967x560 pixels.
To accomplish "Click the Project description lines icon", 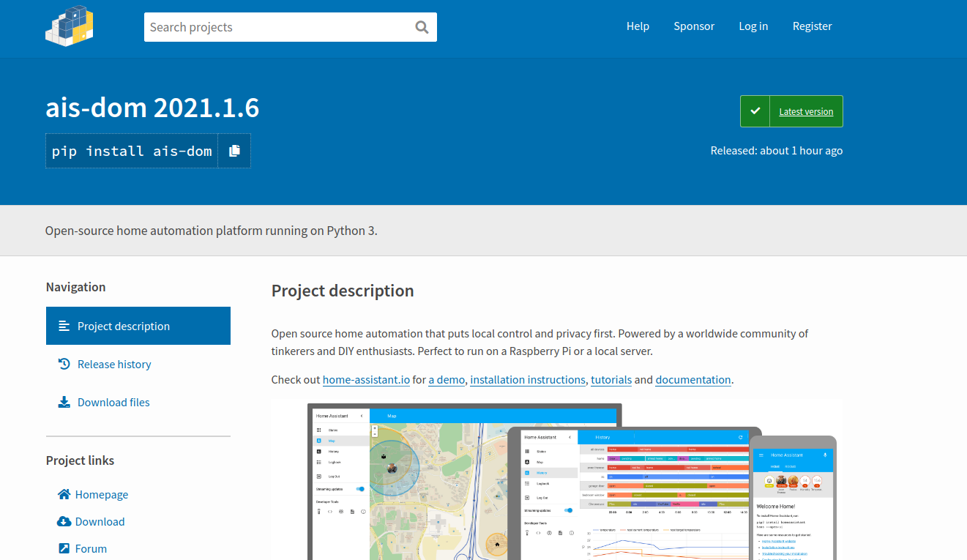I will coord(64,326).
